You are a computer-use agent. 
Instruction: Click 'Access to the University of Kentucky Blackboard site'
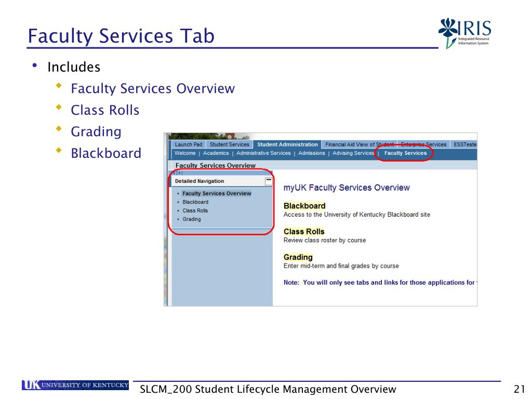[356, 215]
